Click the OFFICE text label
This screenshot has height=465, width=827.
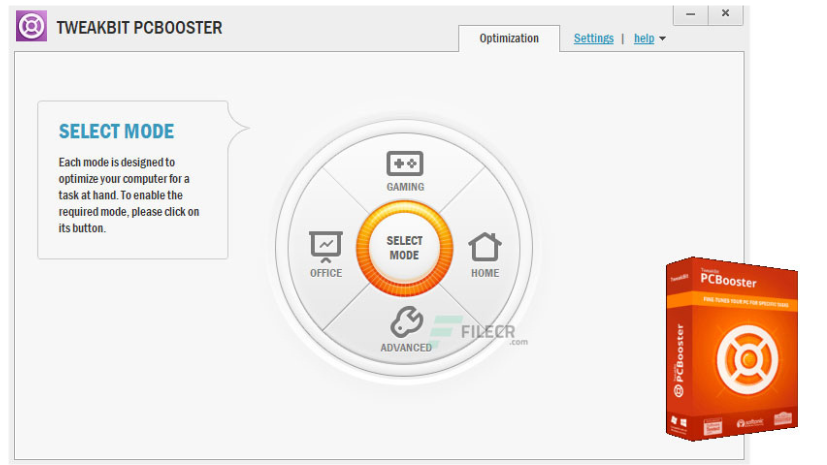point(326,273)
